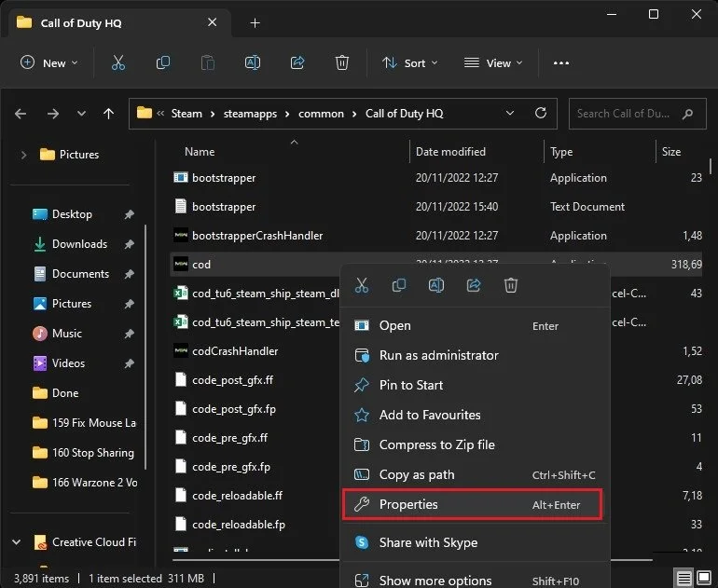This screenshot has width=718, height=588.
Task: Click the New button
Action: 49,63
